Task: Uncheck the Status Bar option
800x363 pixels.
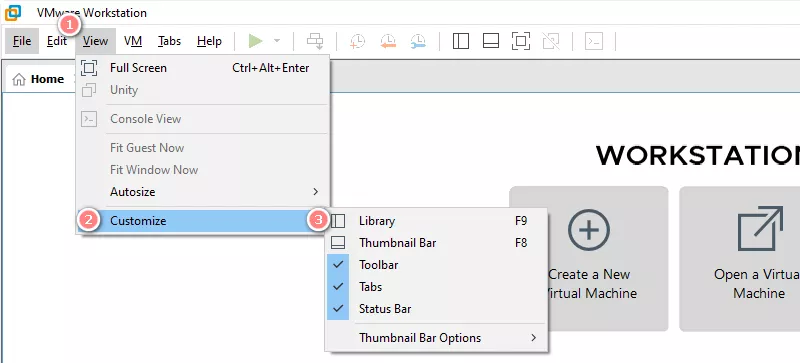Action: click(437, 309)
